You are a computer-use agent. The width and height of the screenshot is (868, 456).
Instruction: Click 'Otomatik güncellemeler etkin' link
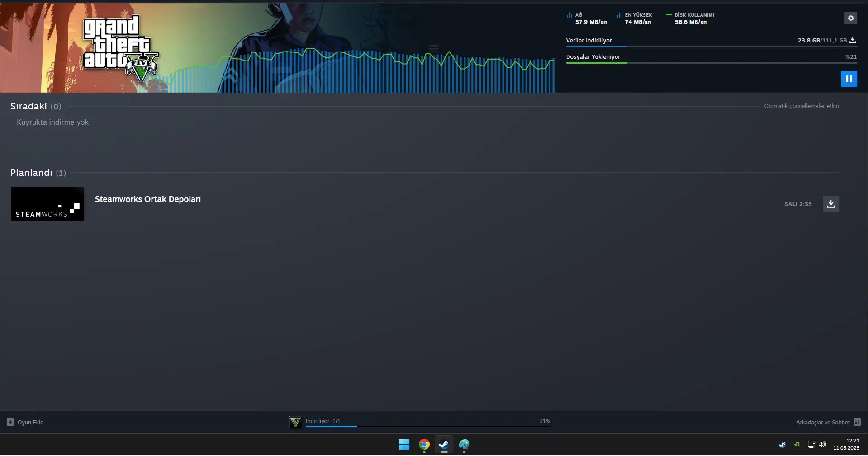point(802,106)
